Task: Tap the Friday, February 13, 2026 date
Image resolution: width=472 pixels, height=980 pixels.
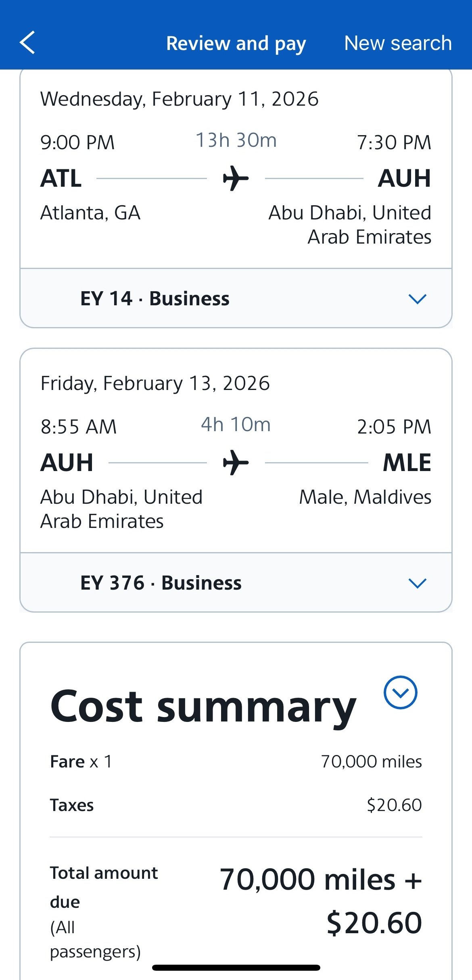Action: coord(155,384)
